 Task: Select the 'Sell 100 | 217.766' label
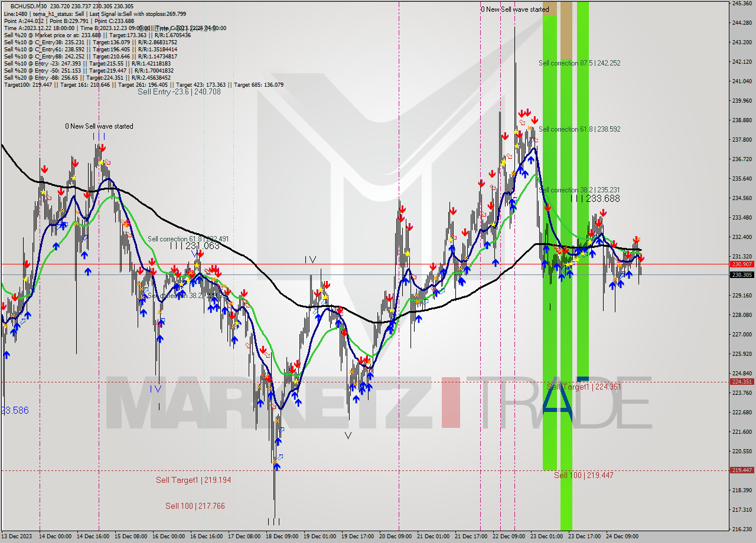(195, 506)
